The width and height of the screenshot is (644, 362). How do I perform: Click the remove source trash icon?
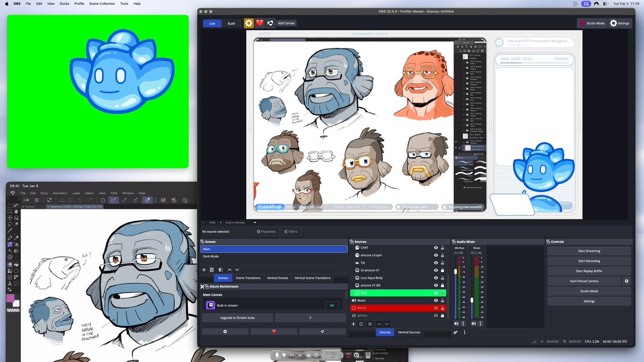[x=361, y=324]
